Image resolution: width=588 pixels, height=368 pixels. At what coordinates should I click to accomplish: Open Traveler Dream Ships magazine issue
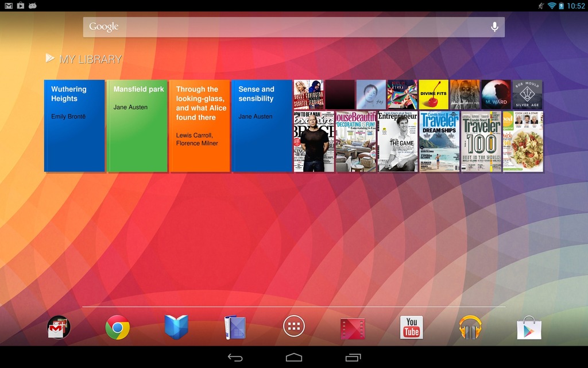point(439,141)
